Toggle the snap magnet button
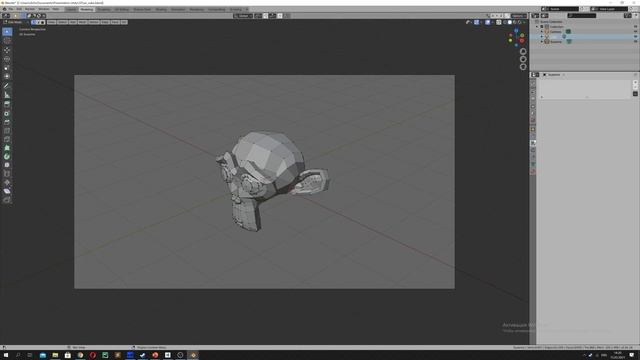Screen dimensions: 640x360 click(x=265, y=16)
